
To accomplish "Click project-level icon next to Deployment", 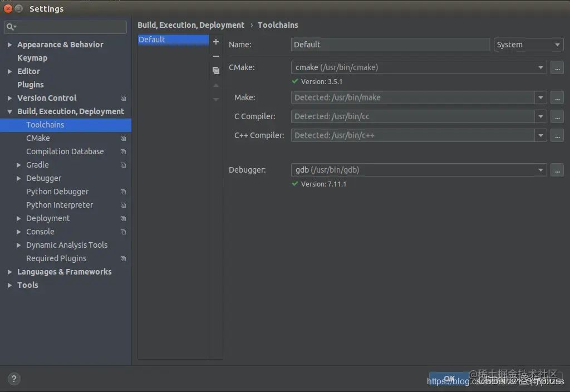I will (x=123, y=218).
